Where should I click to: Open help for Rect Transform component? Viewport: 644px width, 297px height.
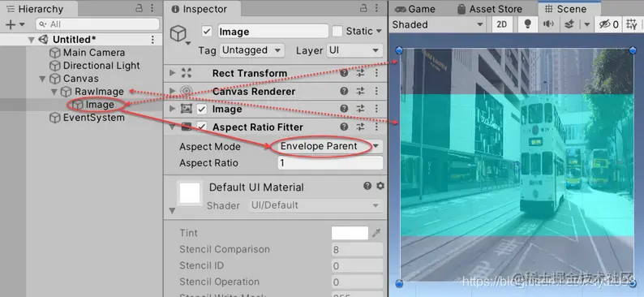coord(344,73)
